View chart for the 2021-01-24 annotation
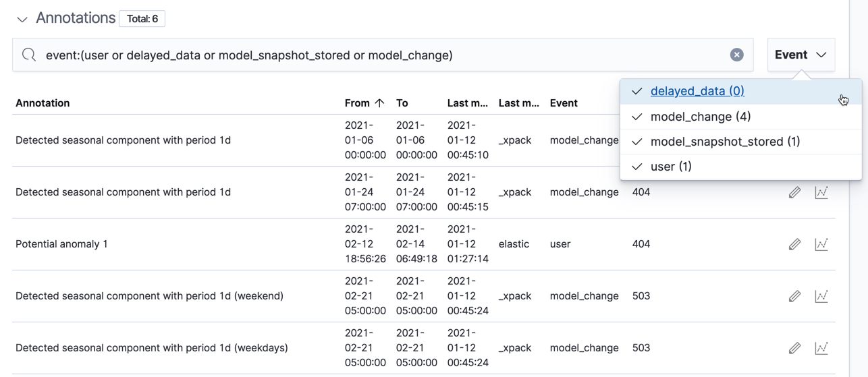This screenshot has height=377, width=868. point(821,192)
